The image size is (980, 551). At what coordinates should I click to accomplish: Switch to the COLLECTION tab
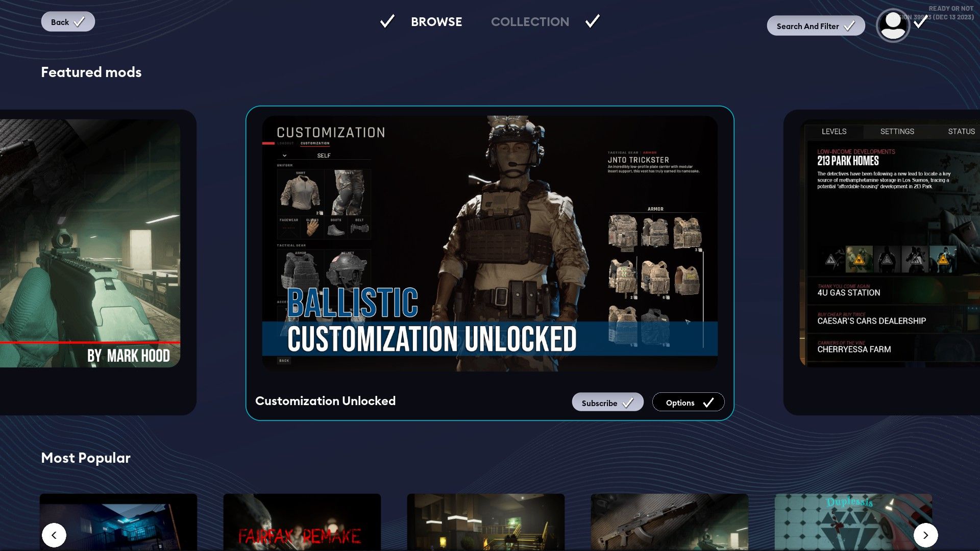(530, 21)
